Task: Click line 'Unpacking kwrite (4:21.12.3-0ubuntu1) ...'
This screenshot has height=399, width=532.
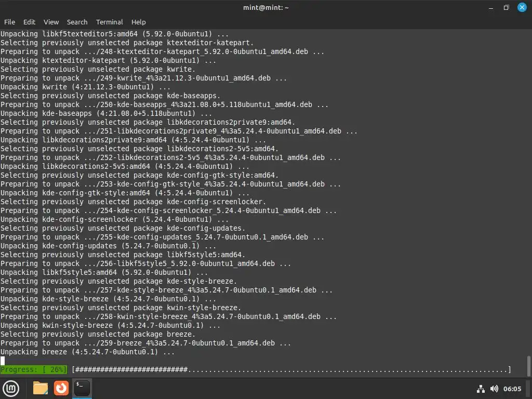Action: pyautogui.click(x=86, y=87)
